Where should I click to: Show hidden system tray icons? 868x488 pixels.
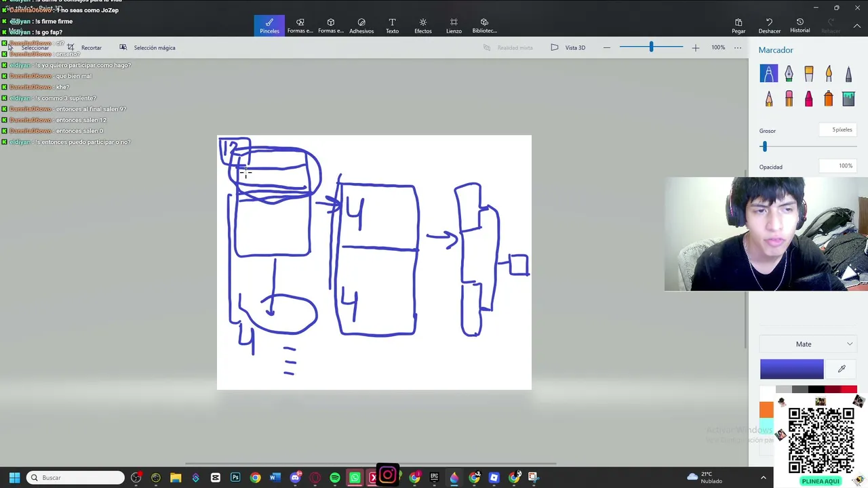click(763, 478)
